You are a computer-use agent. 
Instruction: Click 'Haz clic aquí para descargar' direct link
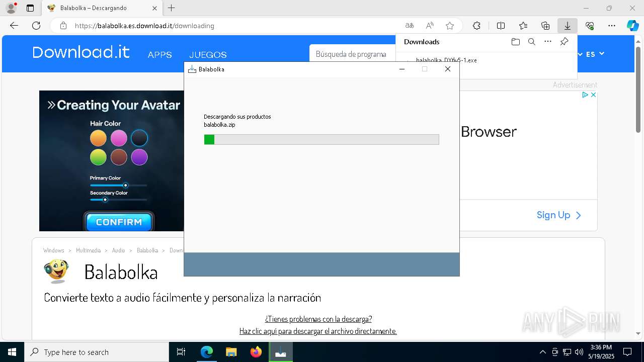(318, 331)
